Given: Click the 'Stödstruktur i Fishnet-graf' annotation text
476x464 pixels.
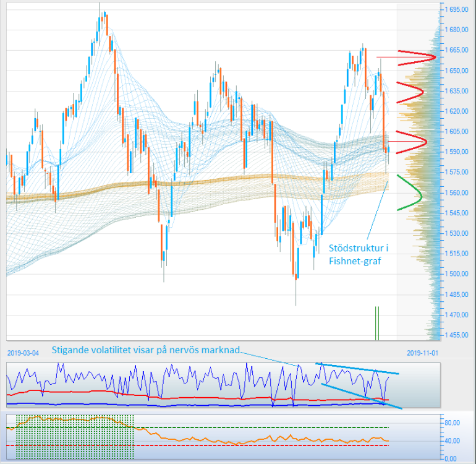Looking at the screenshot, I should tap(359, 255).
